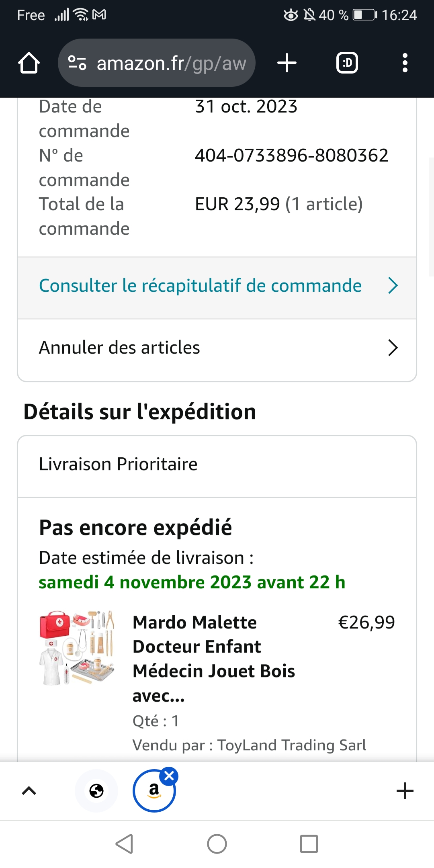
Task: Open the three-dot browser menu
Action: pyautogui.click(x=405, y=63)
